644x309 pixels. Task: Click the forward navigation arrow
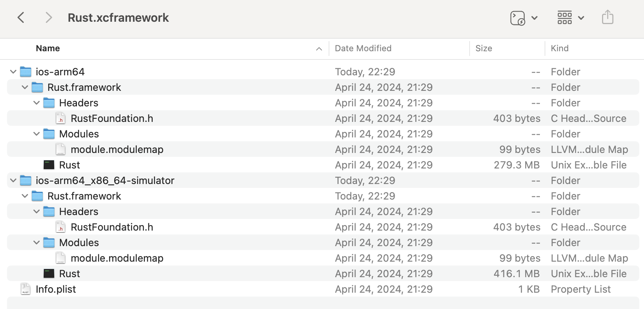(49, 17)
